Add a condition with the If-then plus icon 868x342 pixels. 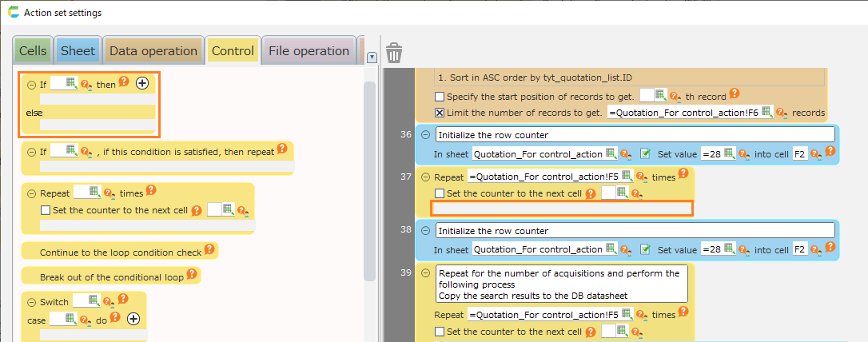coord(142,82)
